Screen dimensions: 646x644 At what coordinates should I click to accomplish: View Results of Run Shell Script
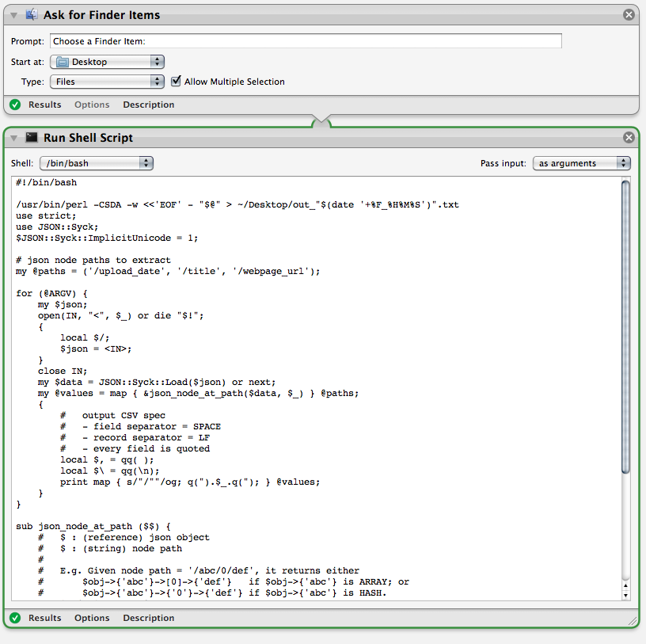click(44, 618)
